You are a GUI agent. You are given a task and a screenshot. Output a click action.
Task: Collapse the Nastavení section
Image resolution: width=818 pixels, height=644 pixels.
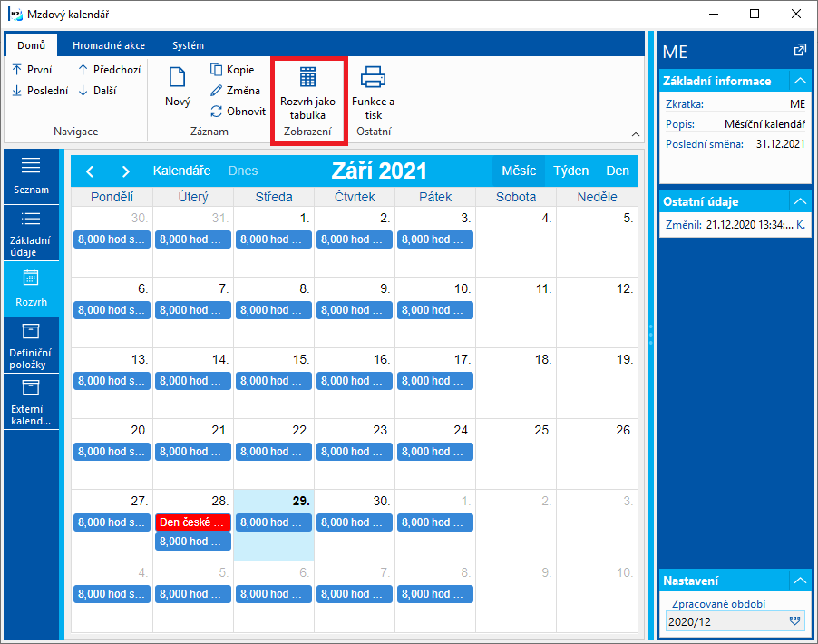(x=800, y=581)
